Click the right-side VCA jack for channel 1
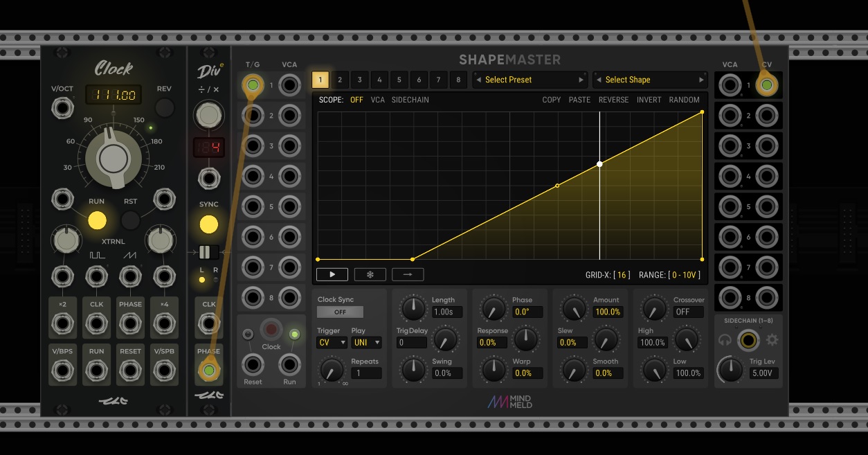 tap(730, 85)
